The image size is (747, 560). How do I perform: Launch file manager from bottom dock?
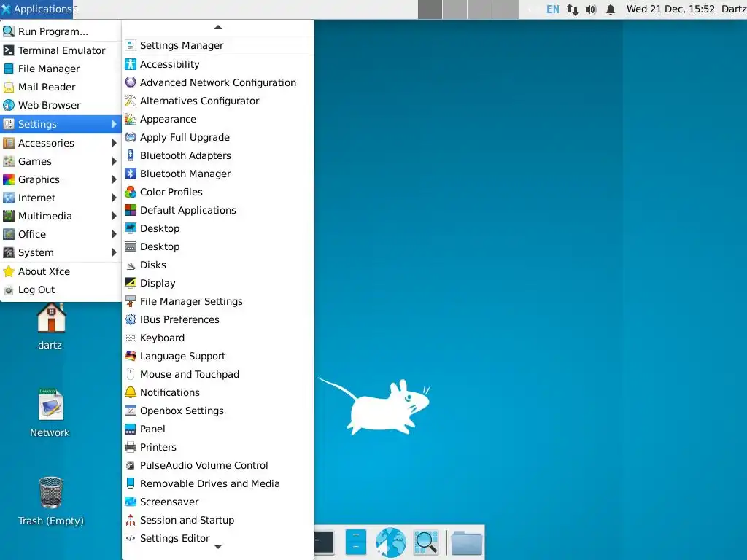(355, 542)
